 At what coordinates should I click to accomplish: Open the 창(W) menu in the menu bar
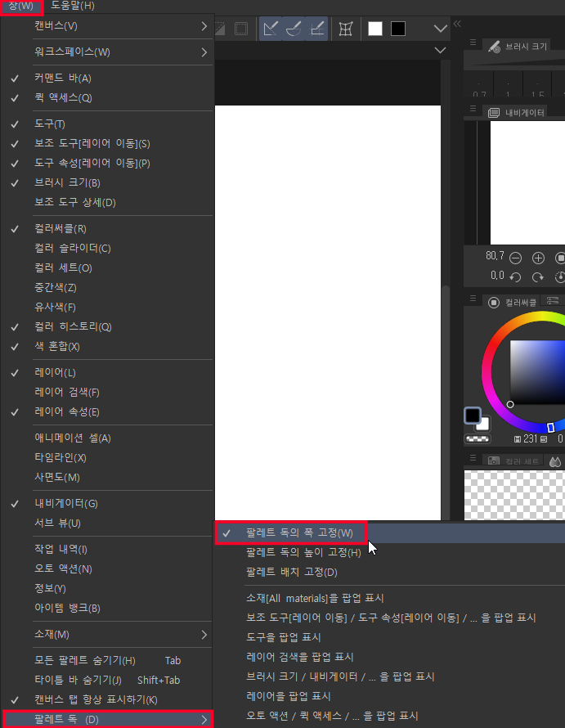tap(21, 7)
